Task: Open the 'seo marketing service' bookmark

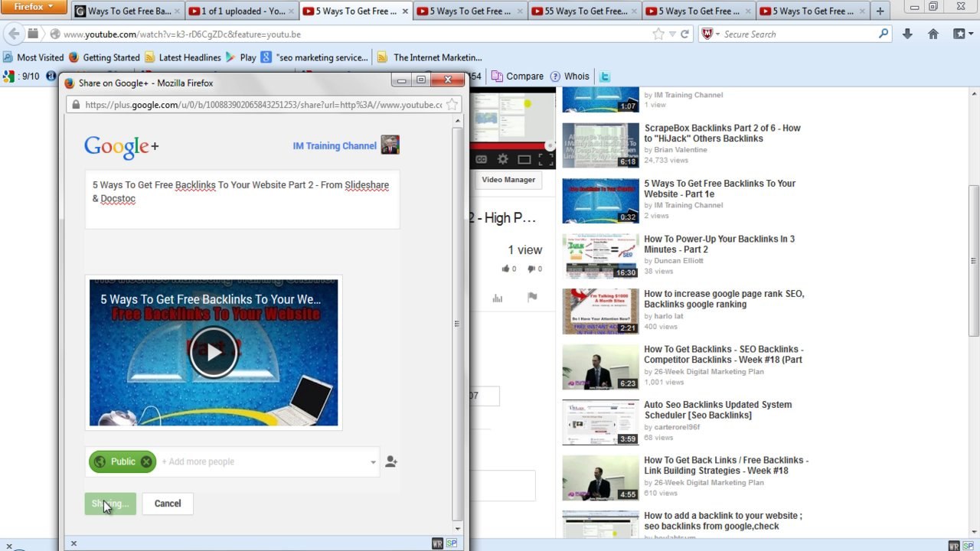Action: [315, 57]
